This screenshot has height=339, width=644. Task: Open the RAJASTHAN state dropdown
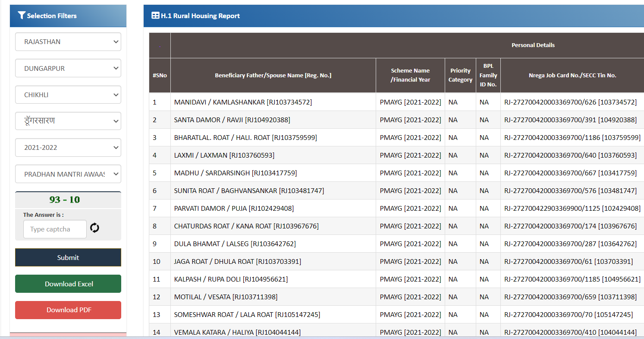point(68,41)
